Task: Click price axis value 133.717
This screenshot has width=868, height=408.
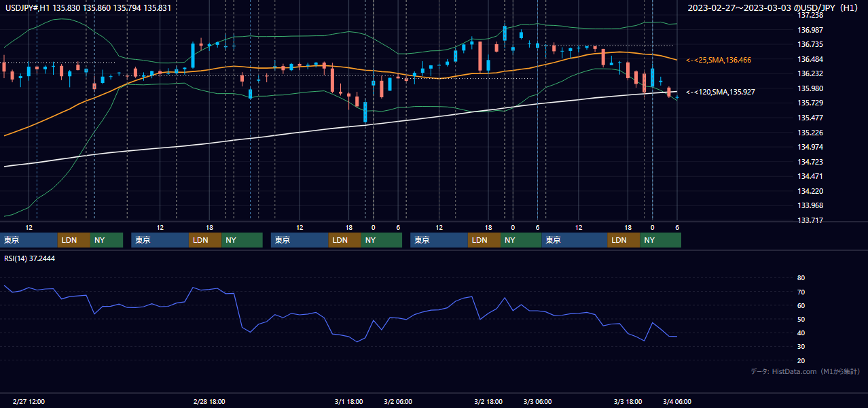Action: pyautogui.click(x=810, y=220)
